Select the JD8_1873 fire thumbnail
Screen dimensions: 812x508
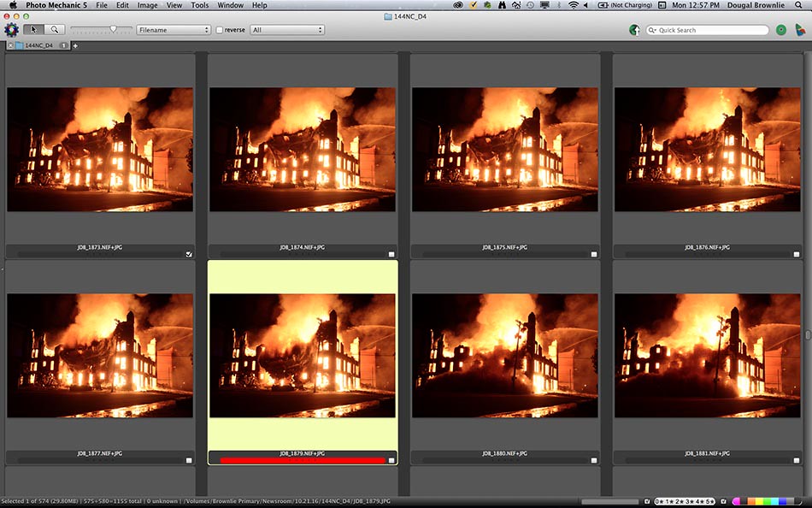coord(100,150)
